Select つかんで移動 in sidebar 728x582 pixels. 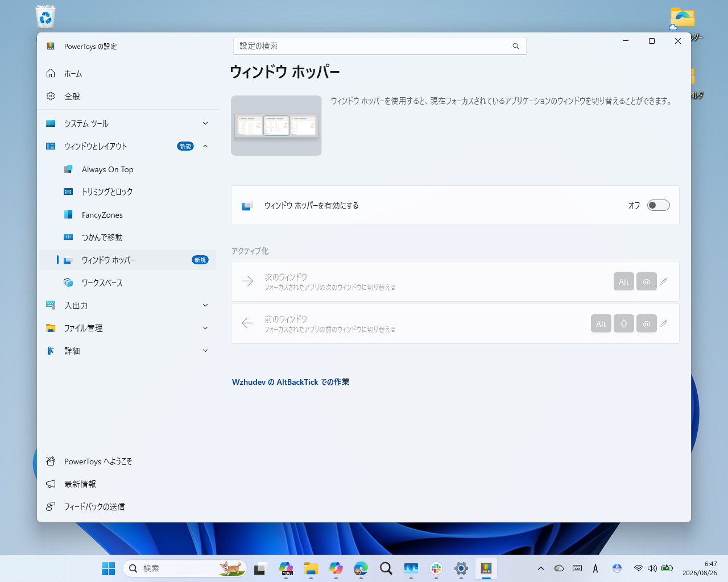click(x=128, y=238)
